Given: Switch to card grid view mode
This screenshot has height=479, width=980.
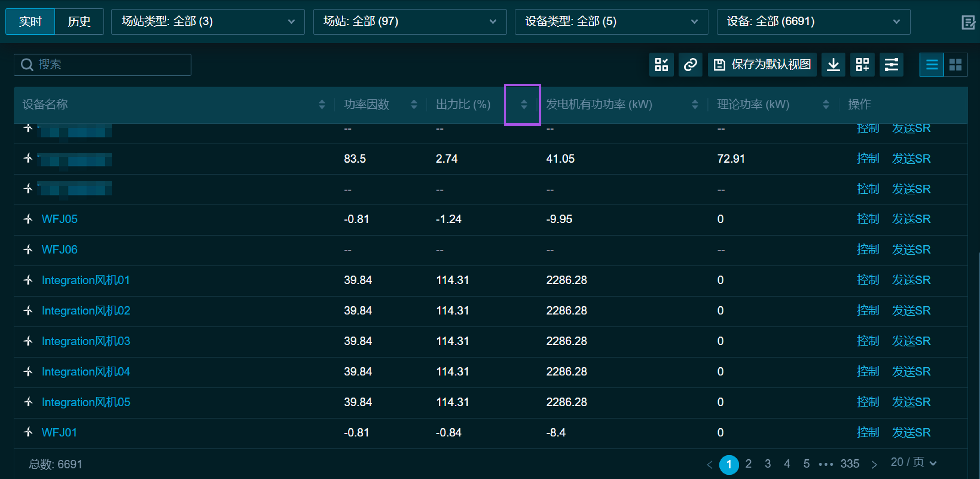Looking at the screenshot, I should [955, 65].
